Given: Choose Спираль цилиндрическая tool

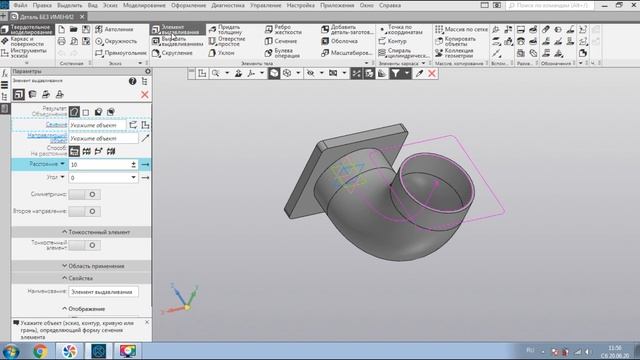Looking at the screenshot, I should tap(404, 53).
